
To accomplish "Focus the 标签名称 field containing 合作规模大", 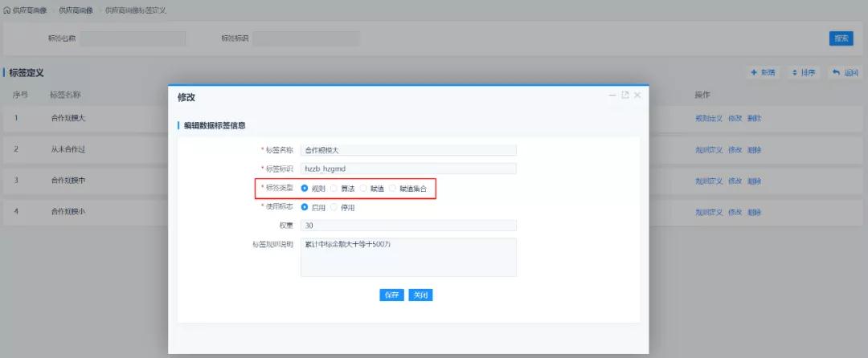I will [408, 150].
